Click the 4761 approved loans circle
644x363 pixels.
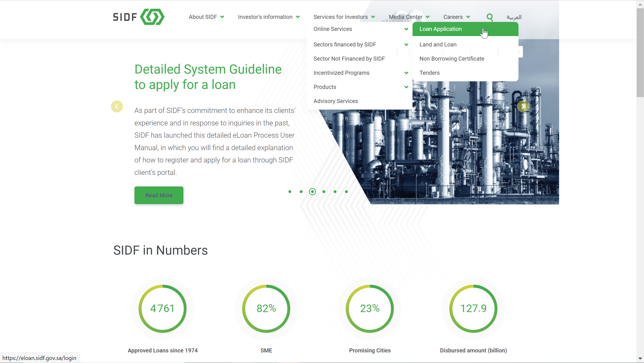coord(162,308)
